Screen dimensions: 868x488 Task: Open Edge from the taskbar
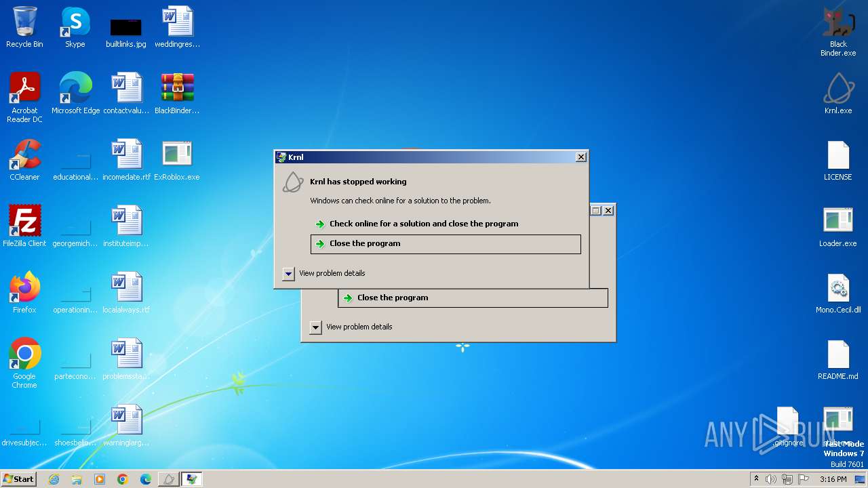click(x=146, y=479)
